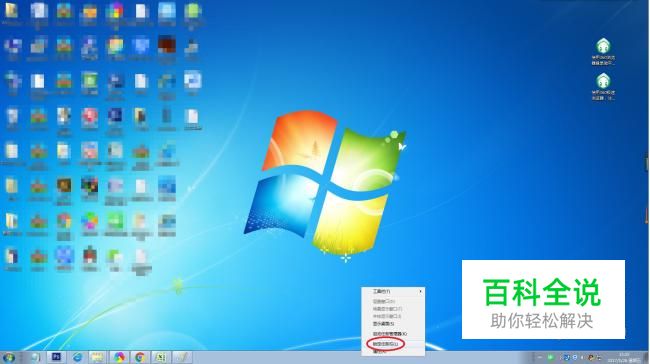
Task: Open Google Chrome from the taskbar
Action: [x=140, y=357]
